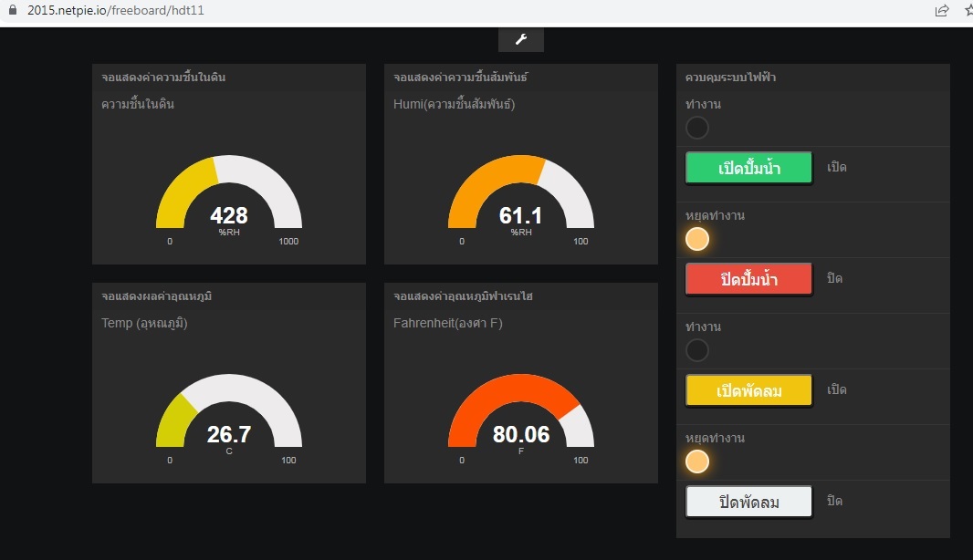This screenshot has width=973, height=560.
Task: Click the white ปิดพัดลม button
Action: [x=748, y=503]
